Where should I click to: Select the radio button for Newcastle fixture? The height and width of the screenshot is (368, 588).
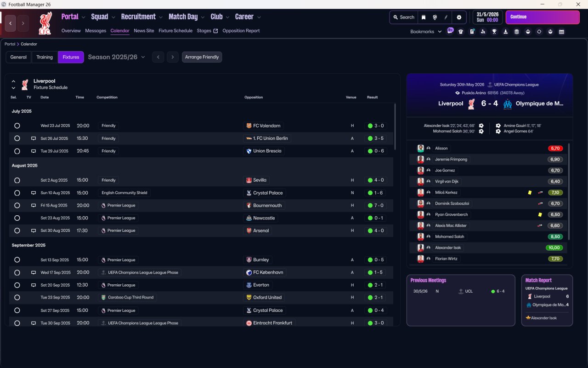[17, 218]
